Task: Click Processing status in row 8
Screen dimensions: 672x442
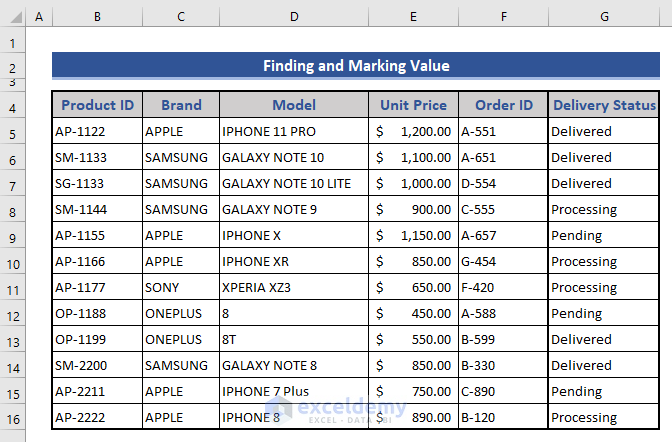Action: point(604,209)
